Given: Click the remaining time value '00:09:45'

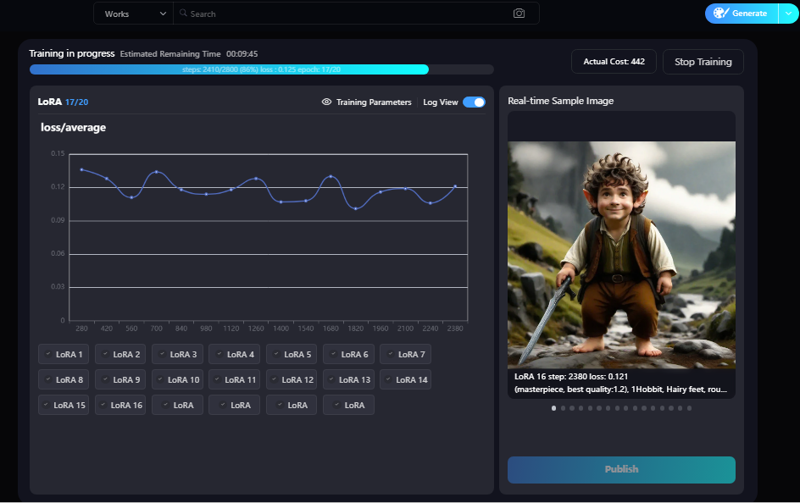Looking at the screenshot, I should tap(242, 54).
